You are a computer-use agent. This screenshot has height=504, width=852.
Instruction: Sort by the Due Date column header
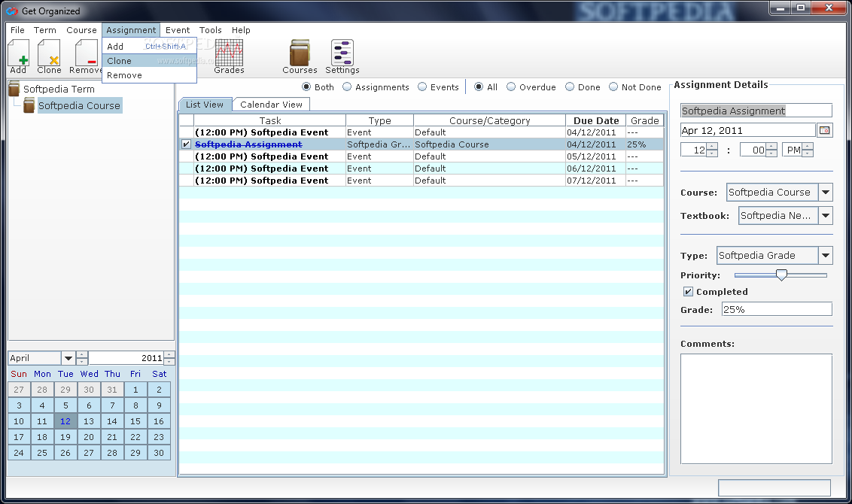(595, 120)
